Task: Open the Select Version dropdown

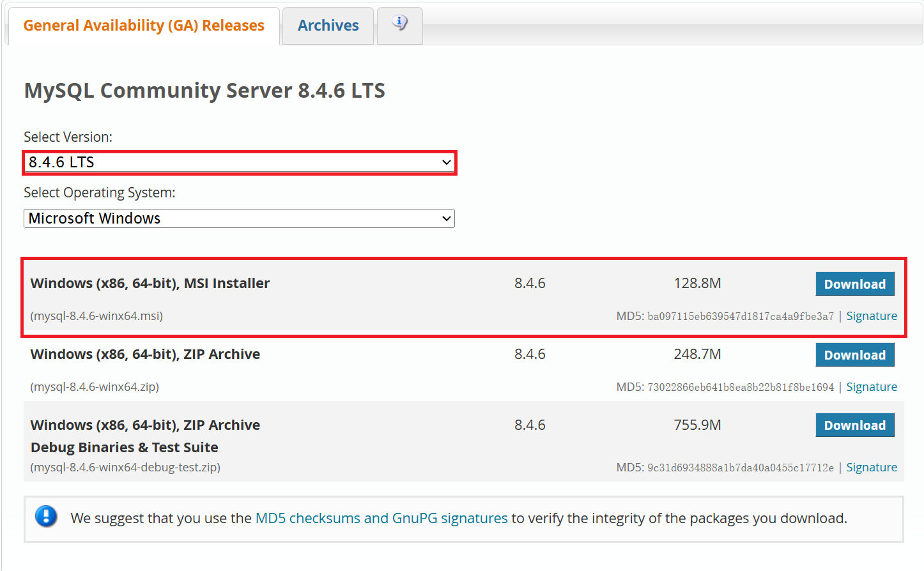Action: click(240, 162)
